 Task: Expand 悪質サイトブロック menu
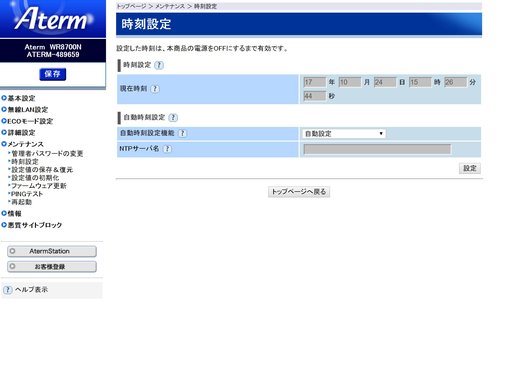(35, 225)
